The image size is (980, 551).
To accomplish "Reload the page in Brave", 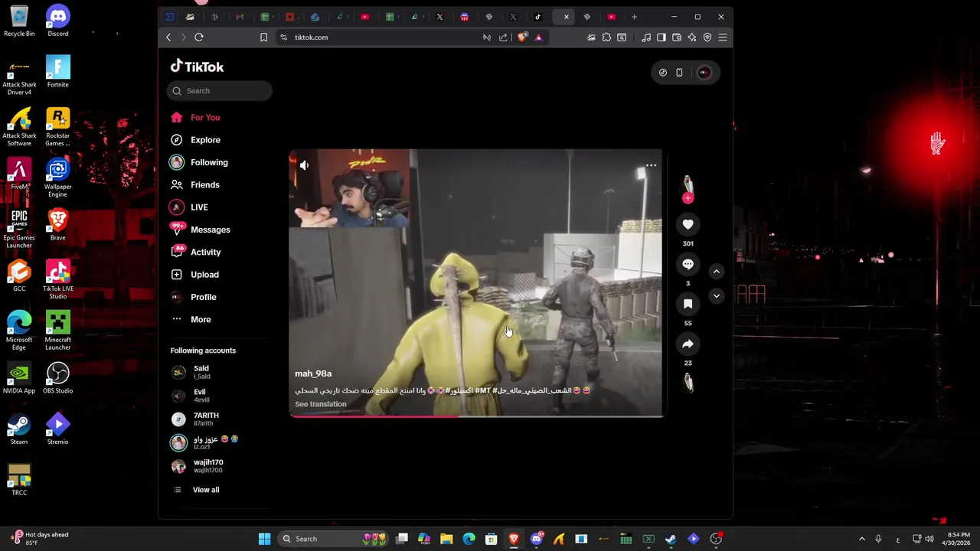I will (199, 37).
